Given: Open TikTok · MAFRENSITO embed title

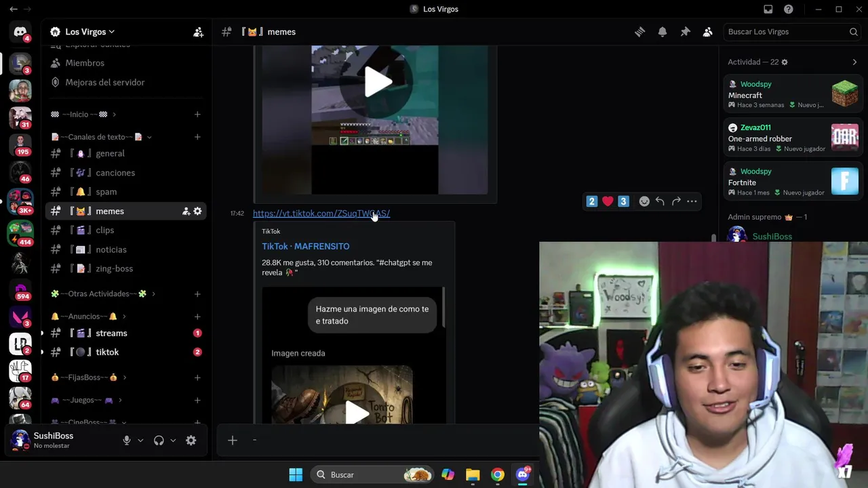Looking at the screenshot, I should pyautogui.click(x=306, y=247).
